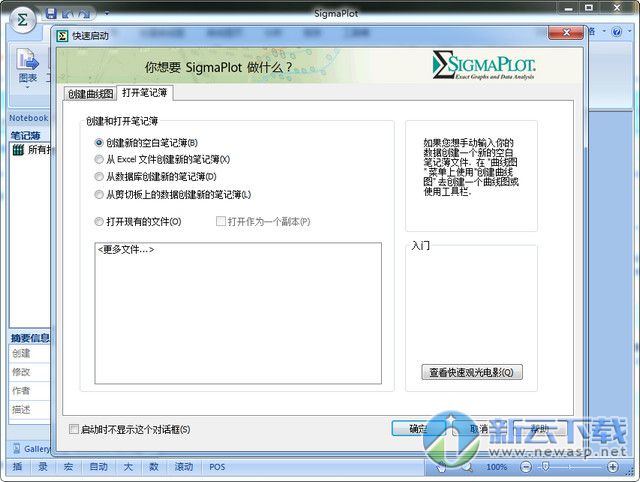Tick 启动时不显示这个对话框(S) checkbox
The image size is (640, 482).
point(74,429)
